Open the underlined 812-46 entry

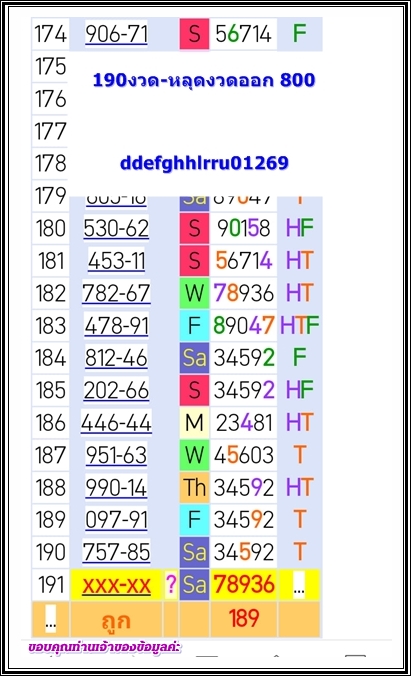(116, 358)
